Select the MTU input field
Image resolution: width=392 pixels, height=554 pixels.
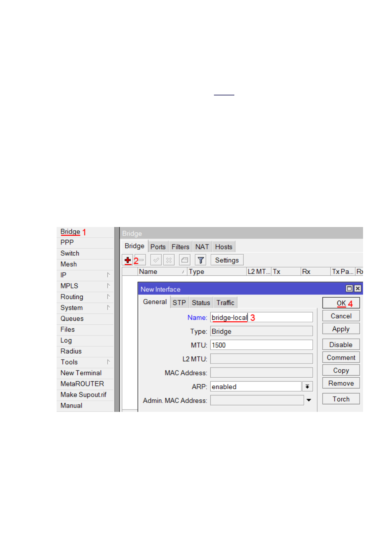[x=261, y=345]
